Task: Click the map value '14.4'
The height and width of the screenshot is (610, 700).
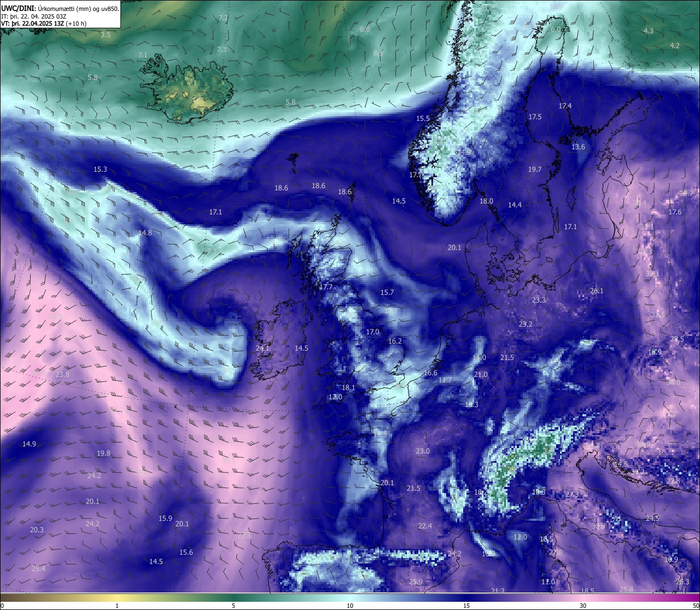Action: click(x=515, y=205)
